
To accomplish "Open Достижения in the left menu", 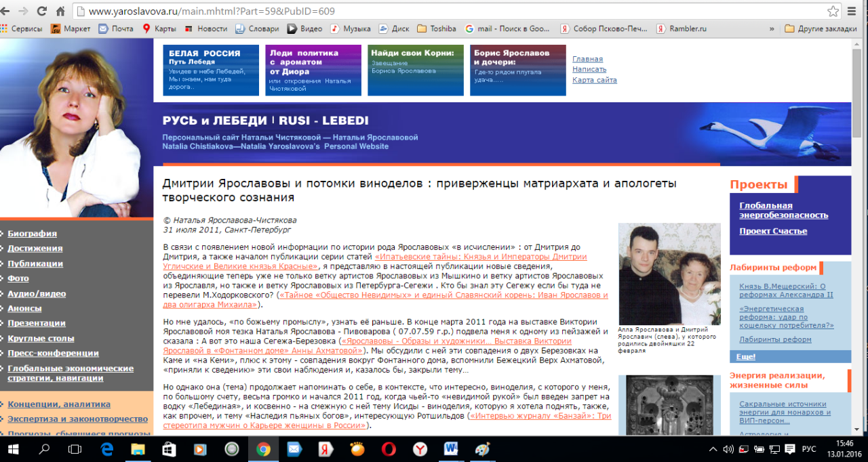I will pyautogui.click(x=35, y=249).
